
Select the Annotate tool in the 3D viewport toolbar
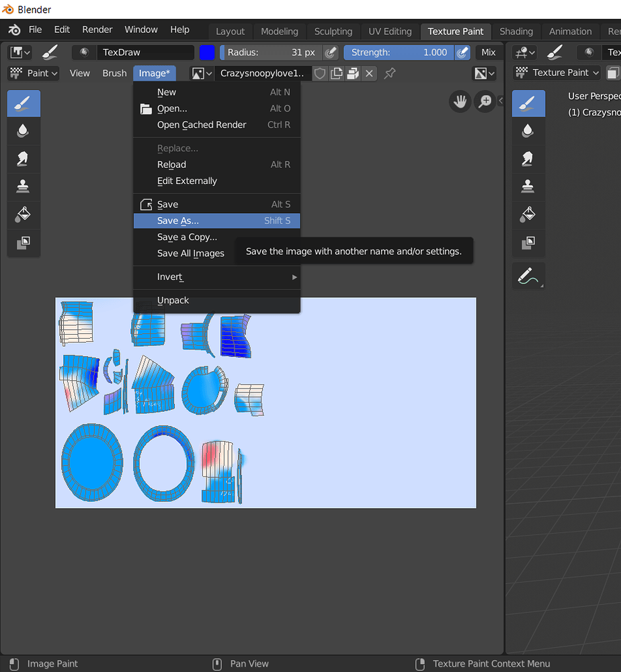(x=528, y=276)
